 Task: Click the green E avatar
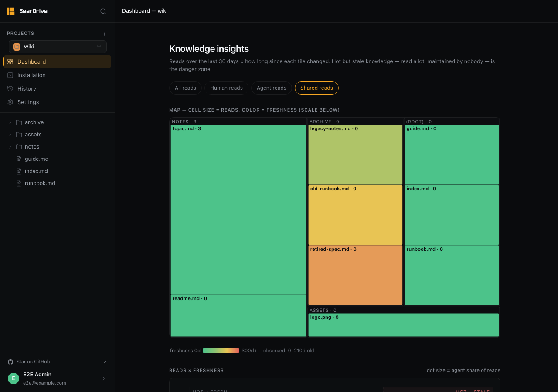(14, 378)
